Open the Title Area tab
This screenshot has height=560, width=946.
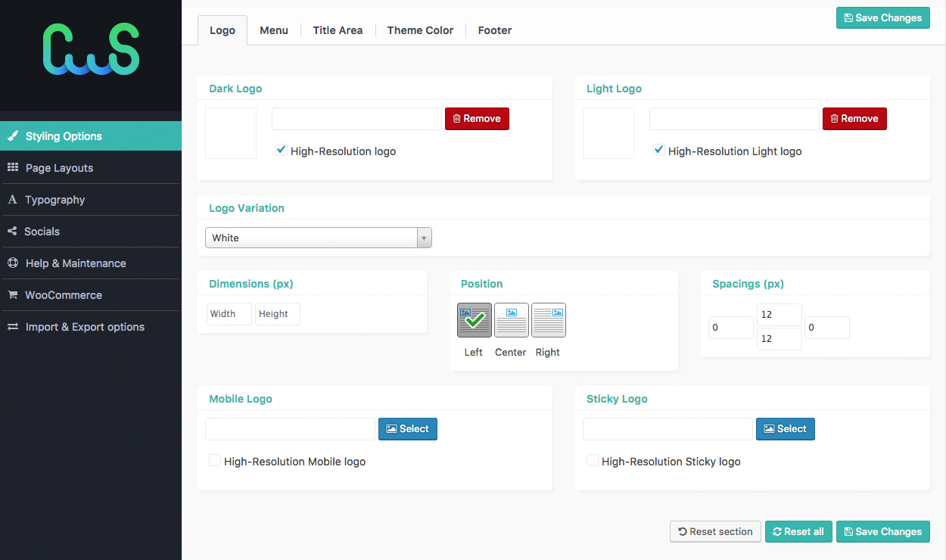point(338,30)
